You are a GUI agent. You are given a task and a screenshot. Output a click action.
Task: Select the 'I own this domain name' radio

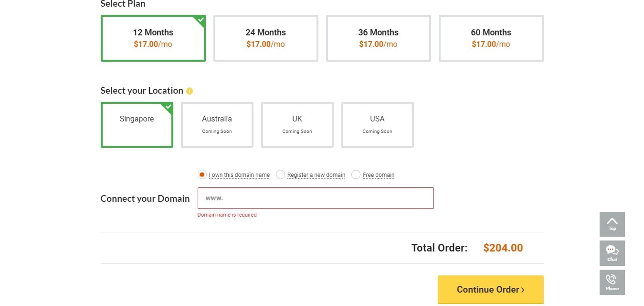tap(202, 175)
